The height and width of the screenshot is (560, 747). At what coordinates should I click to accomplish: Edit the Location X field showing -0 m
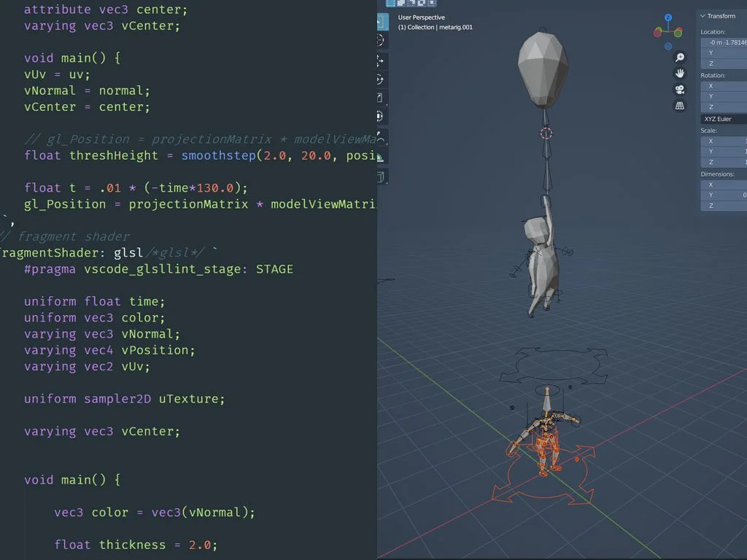coord(724,42)
